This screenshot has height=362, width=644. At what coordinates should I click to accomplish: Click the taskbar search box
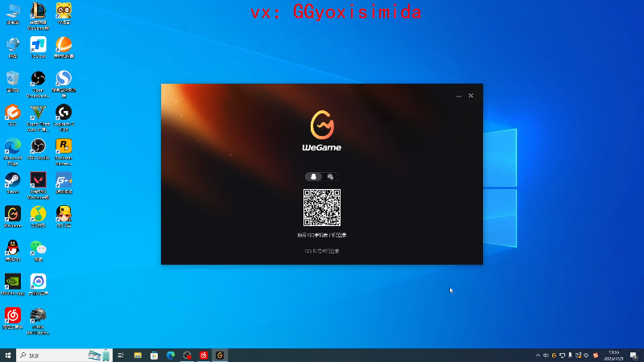[x=64, y=355]
